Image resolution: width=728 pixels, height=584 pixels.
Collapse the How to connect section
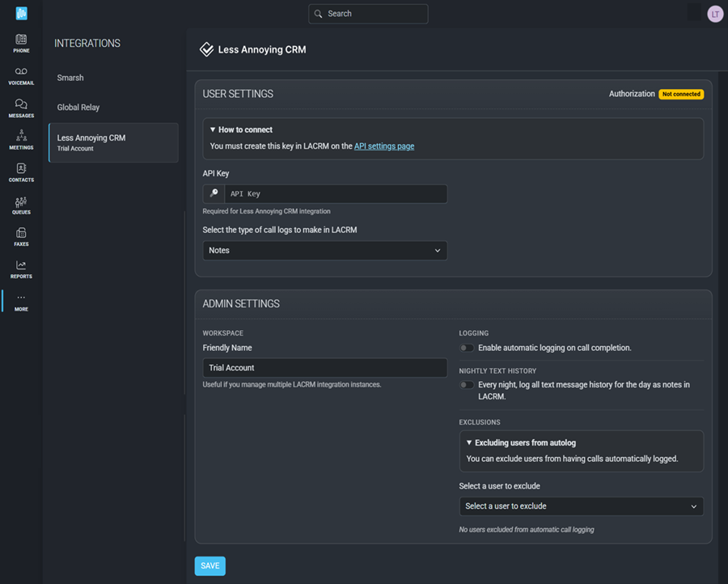(241, 129)
